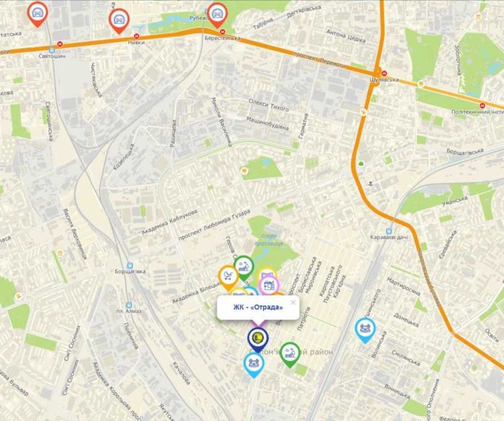Click the Нивки metro station icon
This screenshot has width=504, height=421.
click(136, 36)
